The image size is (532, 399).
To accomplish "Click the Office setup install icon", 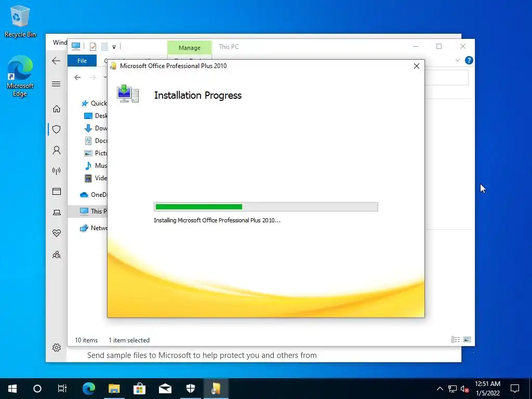I will click(x=128, y=94).
